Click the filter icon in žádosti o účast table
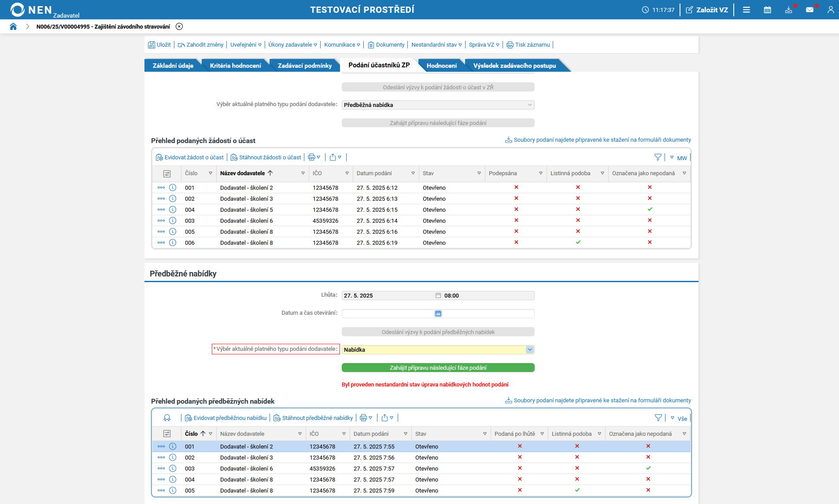 click(x=658, y=157)
